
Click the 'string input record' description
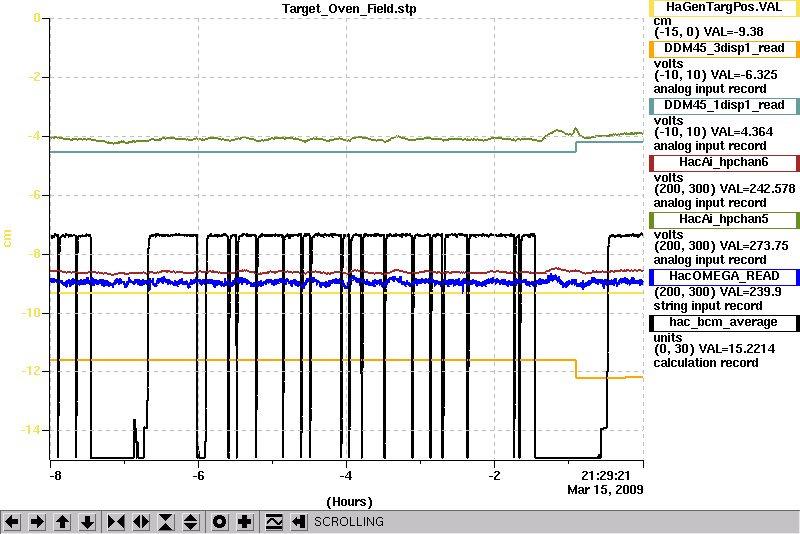pyautogui.click(x=708, y=306)
